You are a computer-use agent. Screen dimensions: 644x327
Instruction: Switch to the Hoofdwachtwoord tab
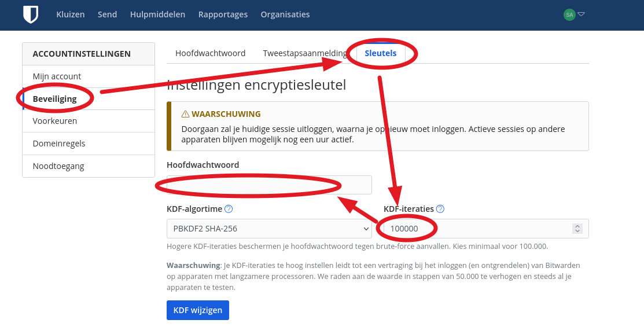(x=210, y=53)
